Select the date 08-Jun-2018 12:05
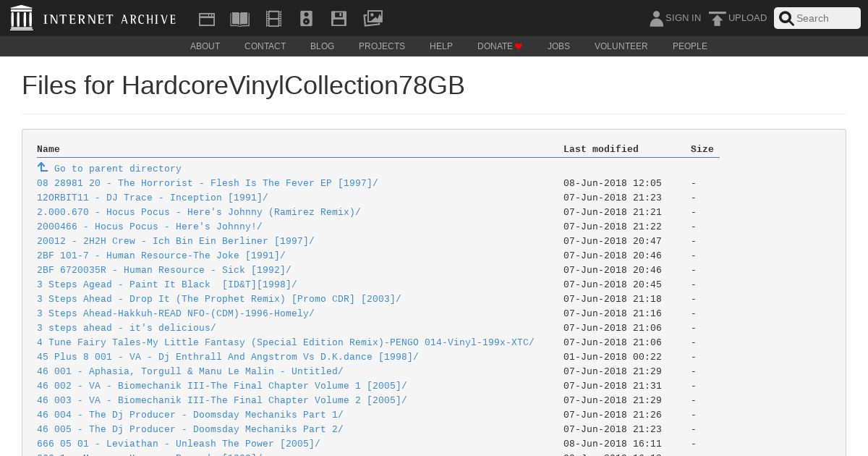868x456 pixels. pos(613,183)
